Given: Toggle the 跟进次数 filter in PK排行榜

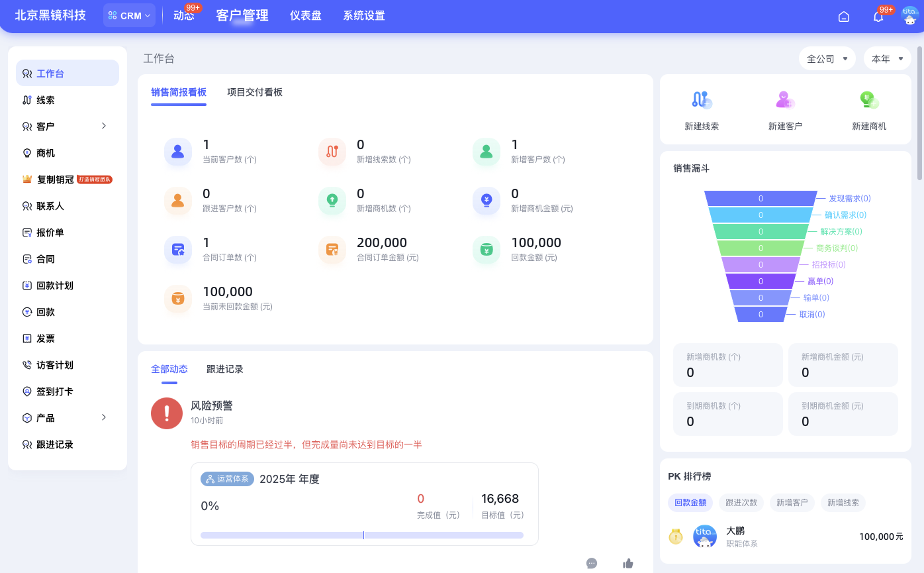Looking at the screenshot, I should pyautogui.click(x=741, y=502).
